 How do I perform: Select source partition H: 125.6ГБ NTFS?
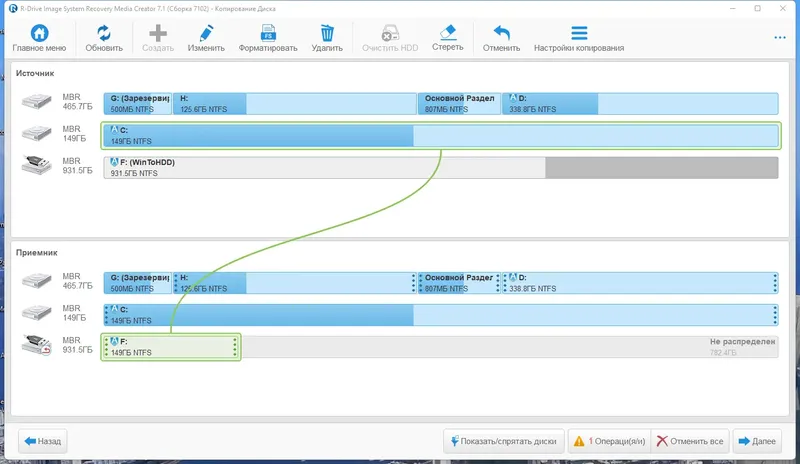pyautogui.click(x=294, y=103)
